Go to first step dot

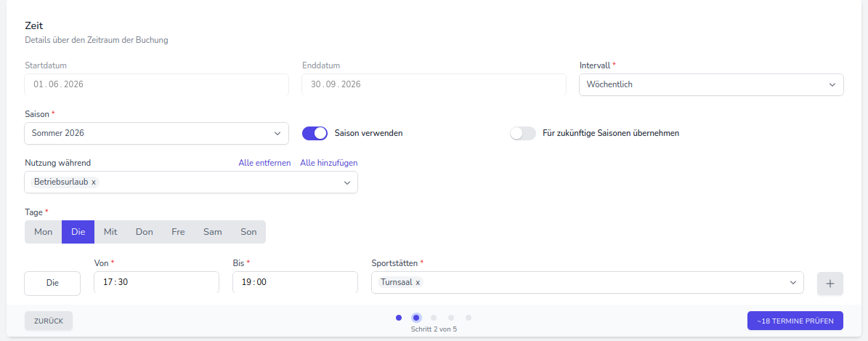pos(399,318)
